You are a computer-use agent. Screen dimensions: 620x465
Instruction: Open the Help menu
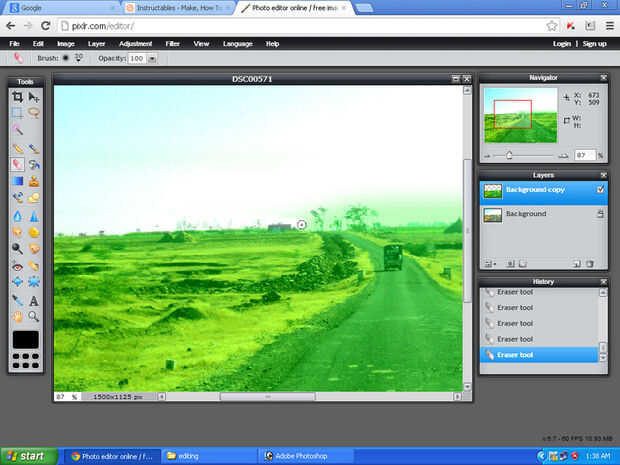(272, 44)
